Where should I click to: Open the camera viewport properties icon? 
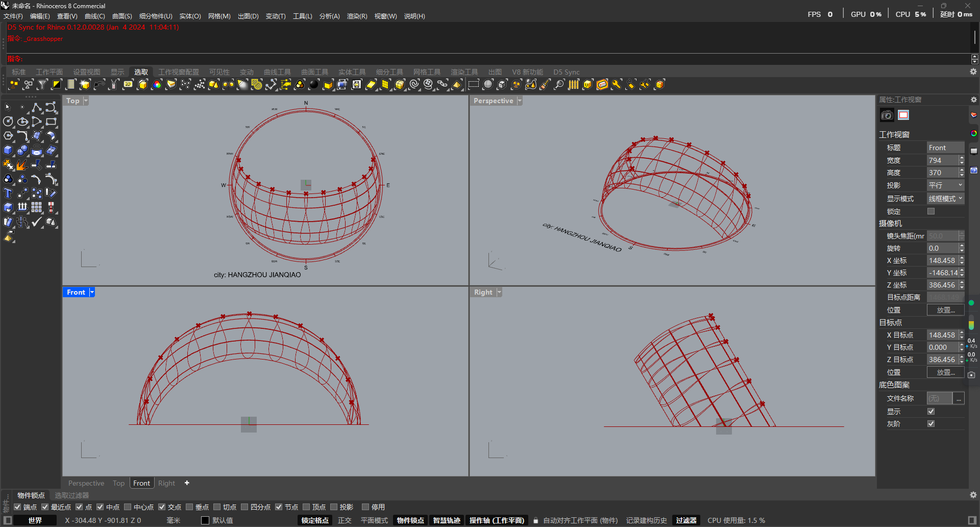887,115
